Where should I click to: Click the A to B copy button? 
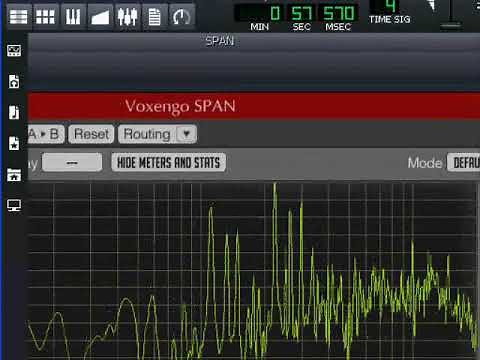pos(46,134)
